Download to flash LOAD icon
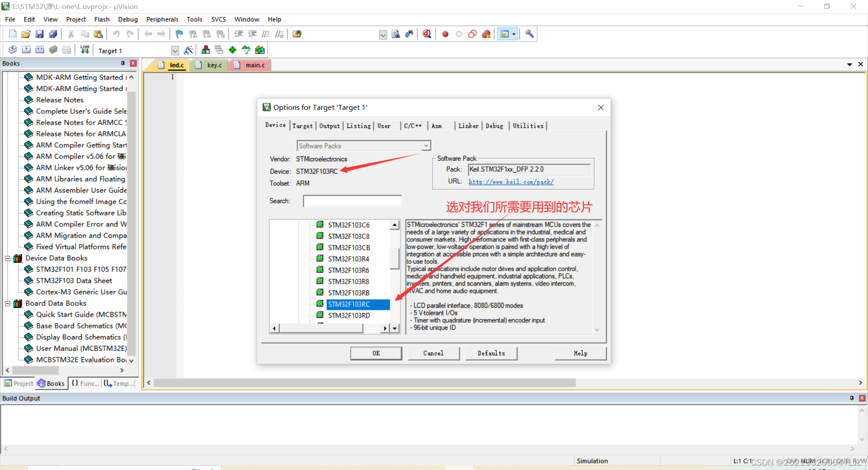868x470 pixels. (85, 50)
